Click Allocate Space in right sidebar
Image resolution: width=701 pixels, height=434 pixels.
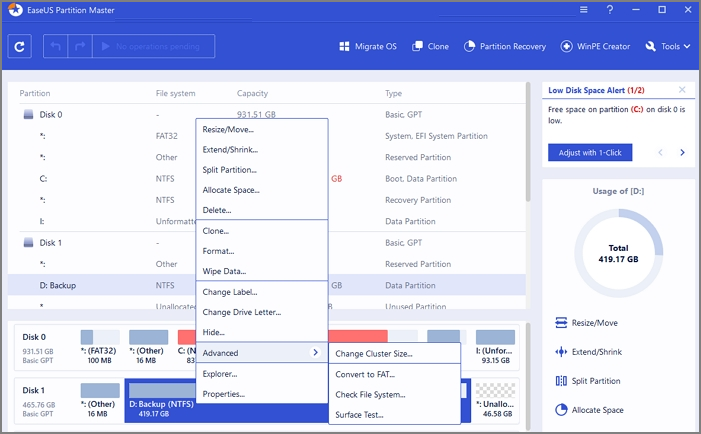589,410
